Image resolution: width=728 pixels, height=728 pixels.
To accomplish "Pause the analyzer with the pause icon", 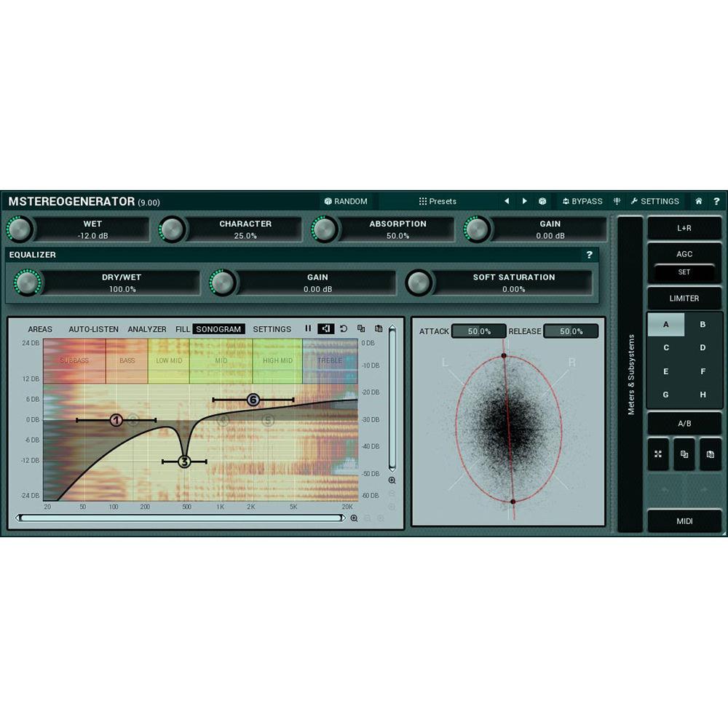I will coord(308,329).
